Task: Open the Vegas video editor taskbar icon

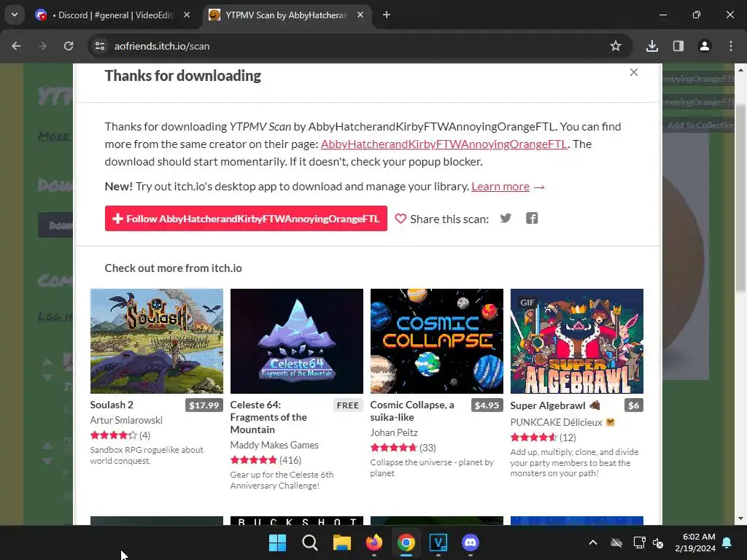Action: pyautogui.click(x=438, y=542)
